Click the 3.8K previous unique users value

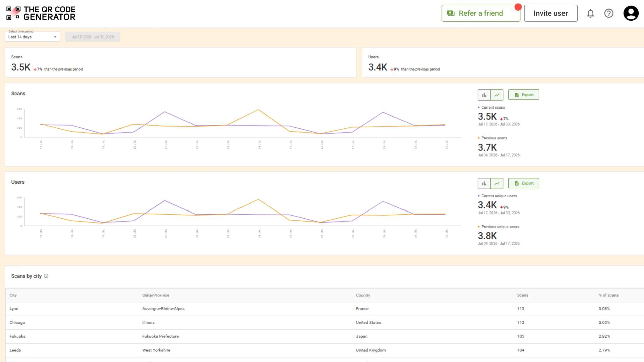pyautogui.click(x=487, y=236)
